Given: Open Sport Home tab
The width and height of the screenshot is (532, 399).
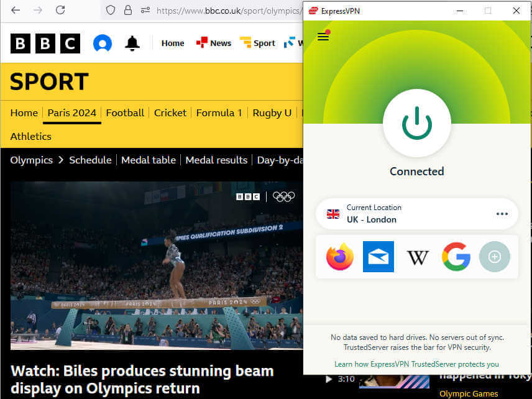Looking at the screenshot, I should [24, 112].
